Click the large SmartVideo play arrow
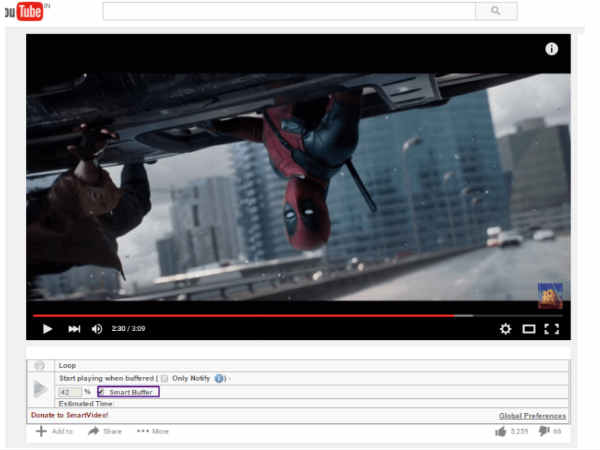 (40, 389)
